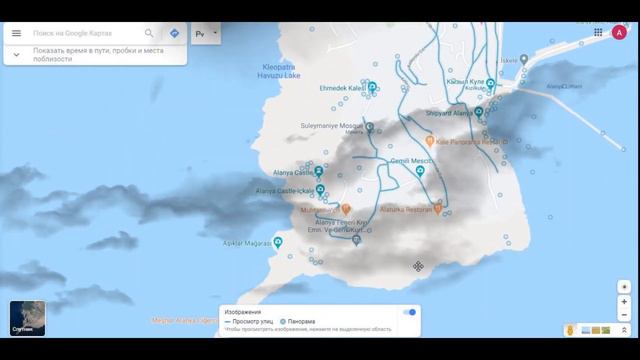The width and height of the screenshot is (640, 360).
Task: Open the Kale Panorama restaurant marker
Action: point(429,141)
